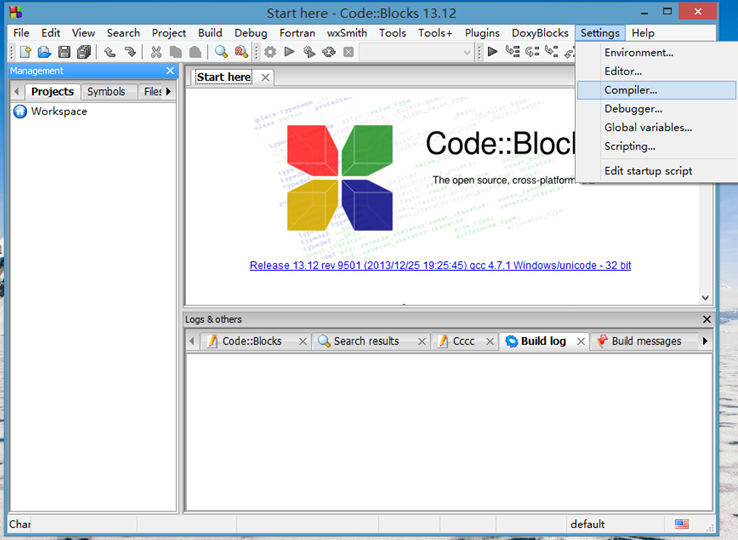This screenshot has width=738, height=540.
Task: Click the flag icon in status bar
Action: point(682,524)
